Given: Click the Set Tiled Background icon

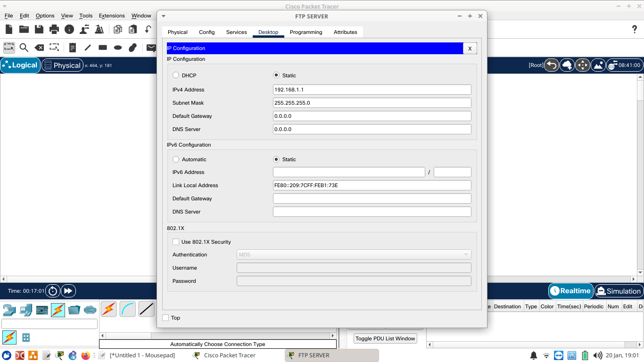Looking at the screenshot, I should pos(598,65).
